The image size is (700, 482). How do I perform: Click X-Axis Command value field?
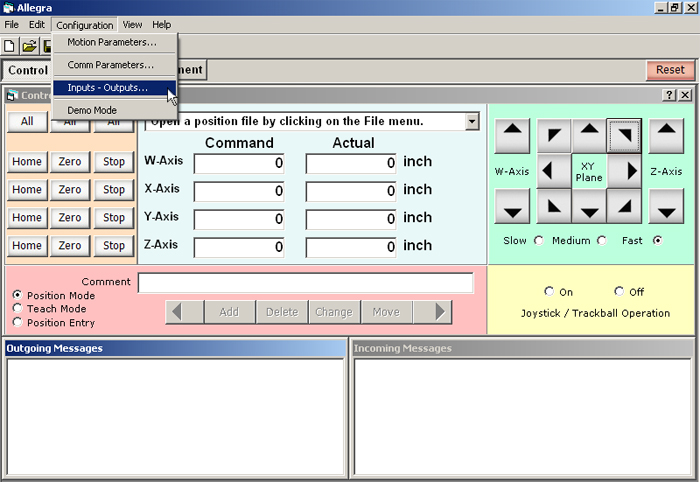[x=239, y=191]
